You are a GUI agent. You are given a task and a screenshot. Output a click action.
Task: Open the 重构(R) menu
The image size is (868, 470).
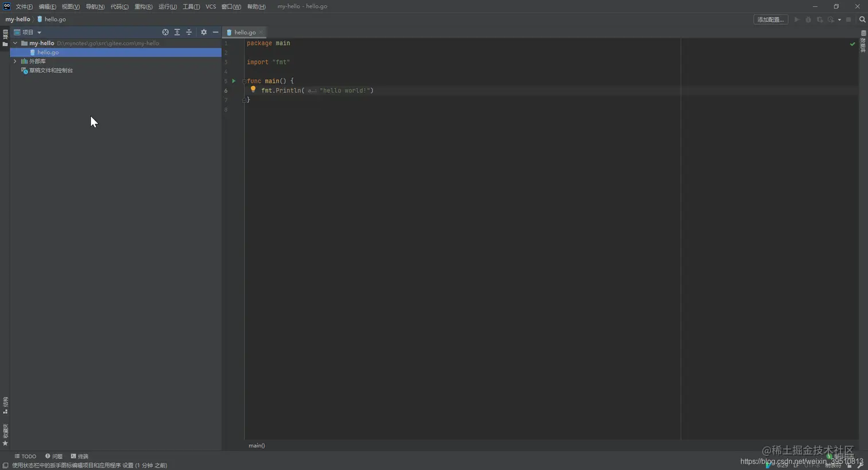coord(144,7)
